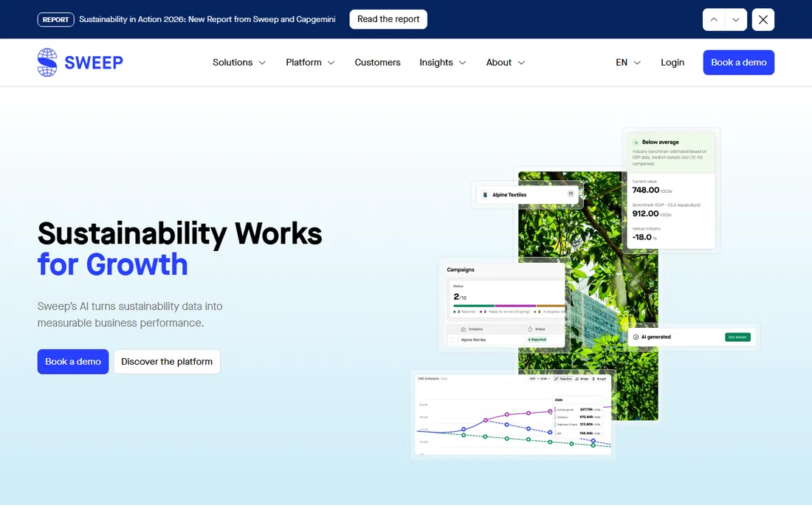Click the green Reported status badge
The image size is (812, 508).
tap(537, 340)
